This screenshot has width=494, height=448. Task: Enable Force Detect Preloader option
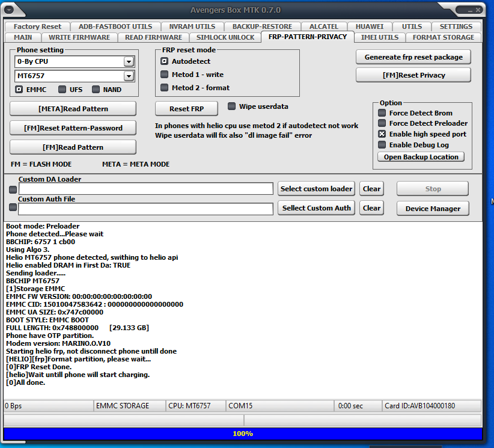(x=382, y=123)
